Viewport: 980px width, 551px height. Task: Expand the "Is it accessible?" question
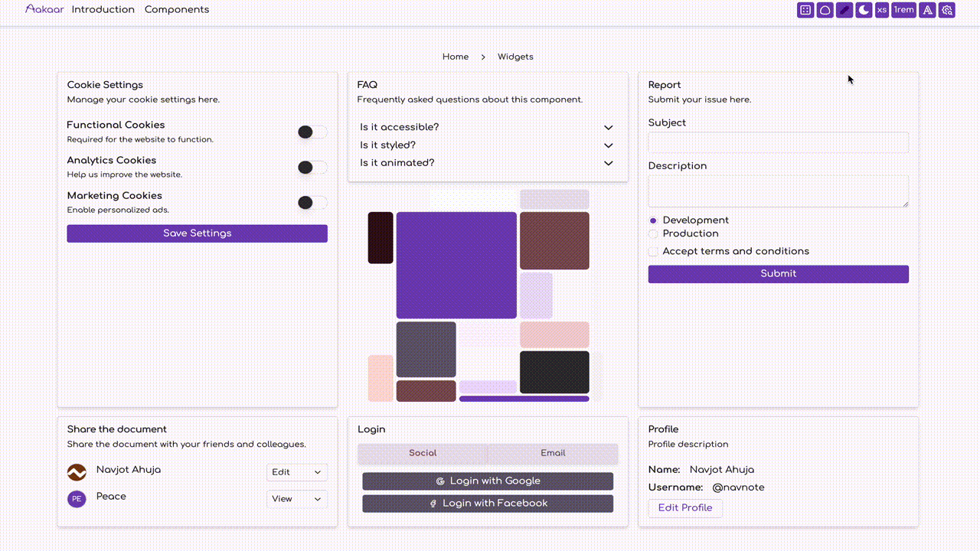tap(487, 127)
